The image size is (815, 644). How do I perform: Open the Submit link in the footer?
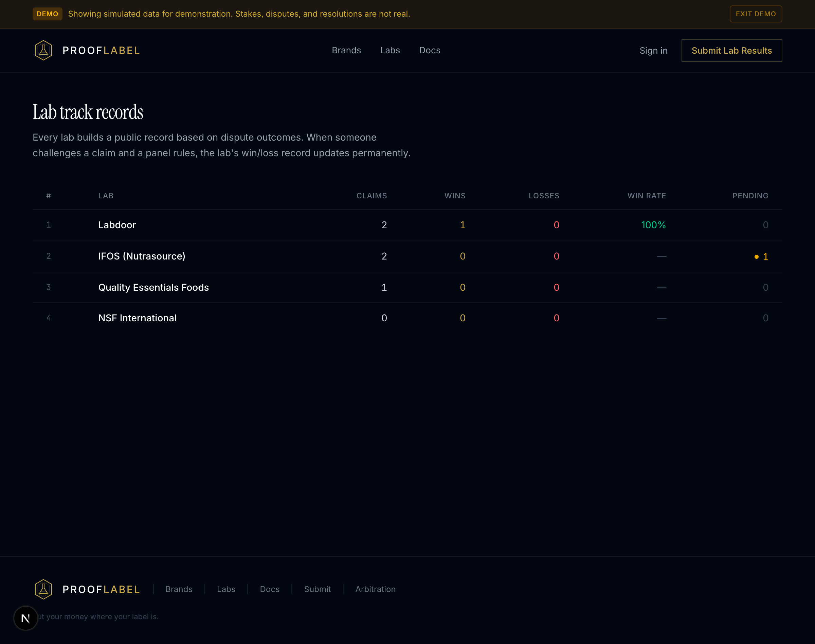[317, 589]
